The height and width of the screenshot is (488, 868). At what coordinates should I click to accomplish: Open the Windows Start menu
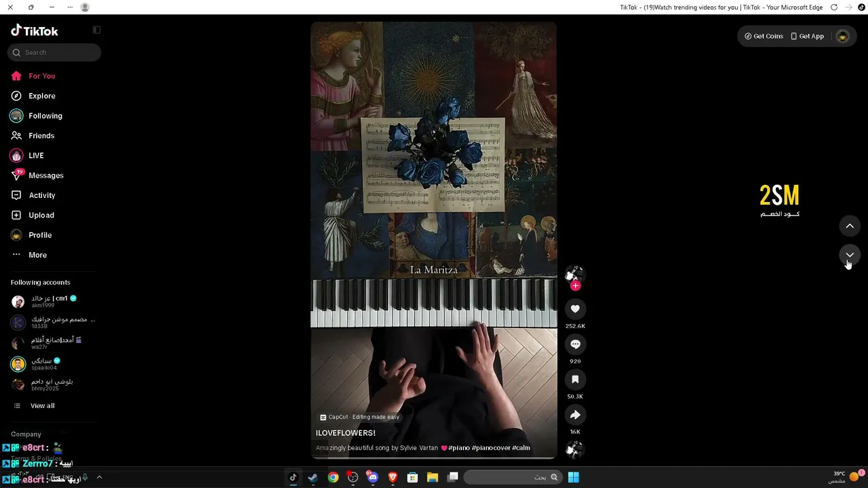coord(573,477)
